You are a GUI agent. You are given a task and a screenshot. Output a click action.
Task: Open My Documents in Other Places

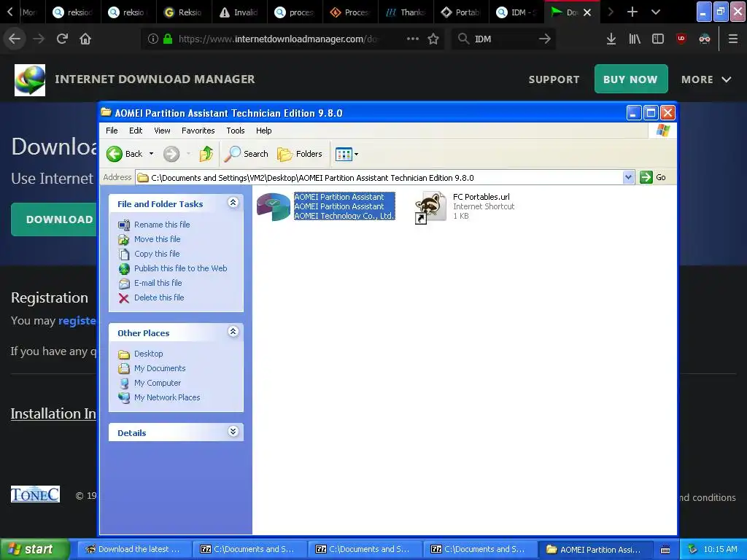[160, 368]
